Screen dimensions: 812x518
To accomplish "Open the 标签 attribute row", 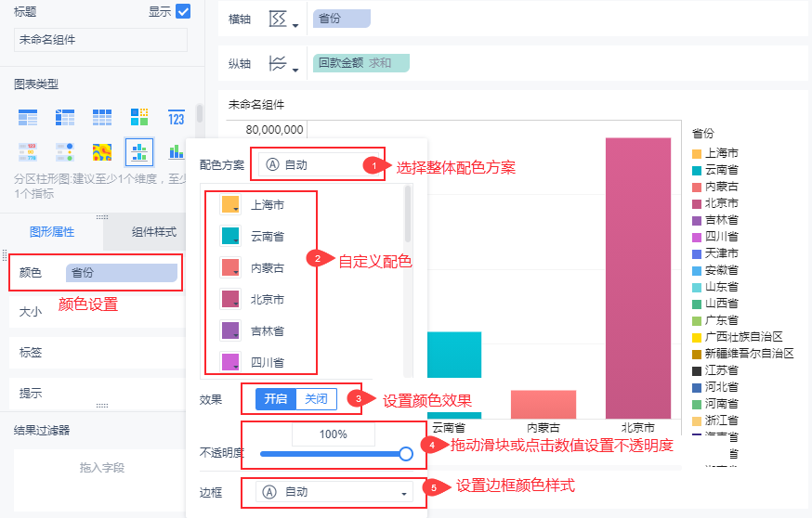I will (x=97, y=353).
